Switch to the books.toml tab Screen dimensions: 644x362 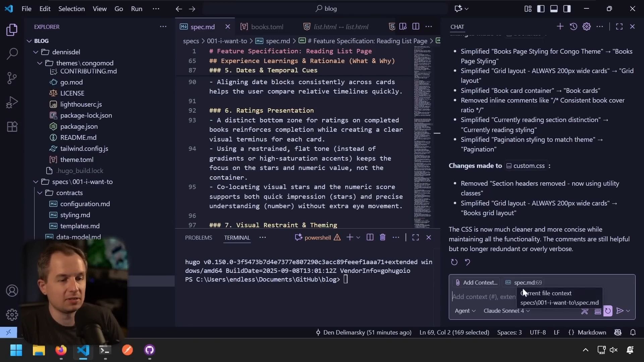[x=267, y=27]
